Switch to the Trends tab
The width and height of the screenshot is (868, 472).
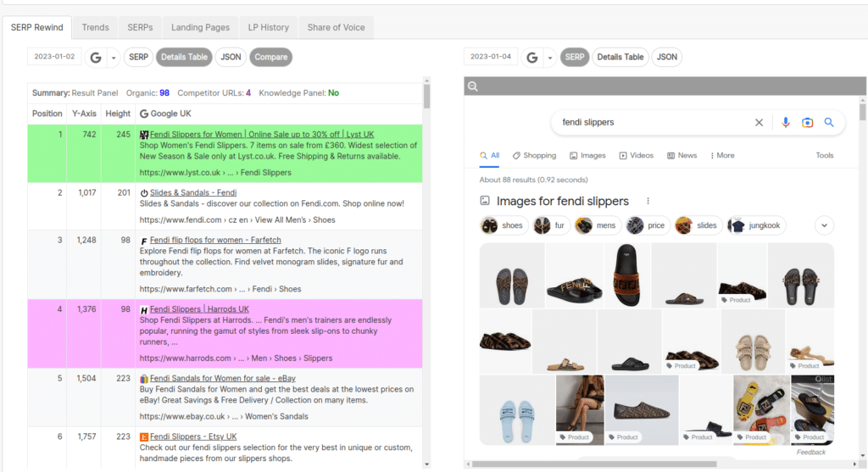click(x=95, y=27)
